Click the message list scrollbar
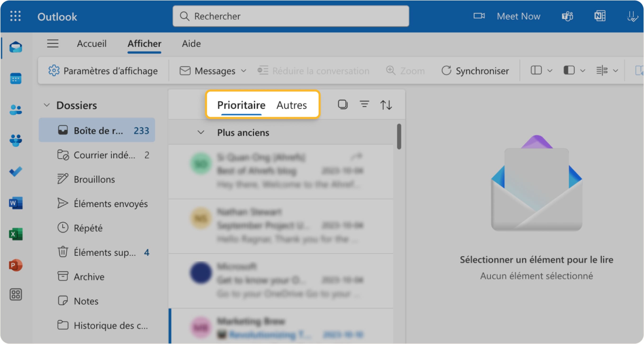Screen dimensions: 644x344 [399, 136]
